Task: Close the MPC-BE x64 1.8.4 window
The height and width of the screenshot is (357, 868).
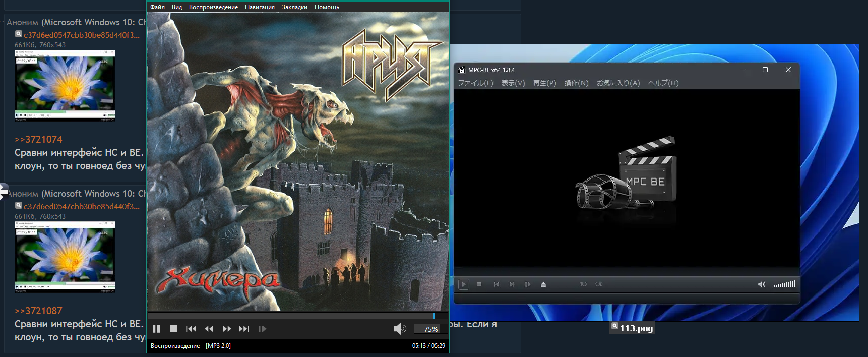Action: tap(788, 70)
